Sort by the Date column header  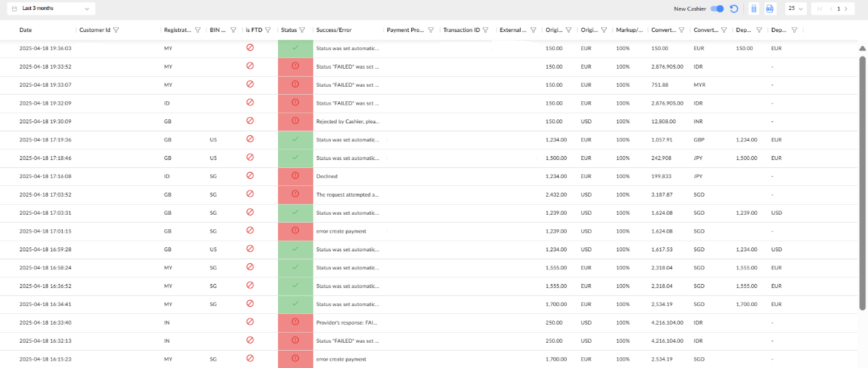pos(25,30)
